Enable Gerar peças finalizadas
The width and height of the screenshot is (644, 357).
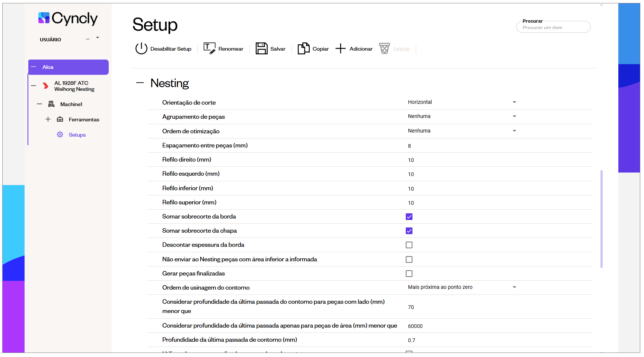[409, 274]
